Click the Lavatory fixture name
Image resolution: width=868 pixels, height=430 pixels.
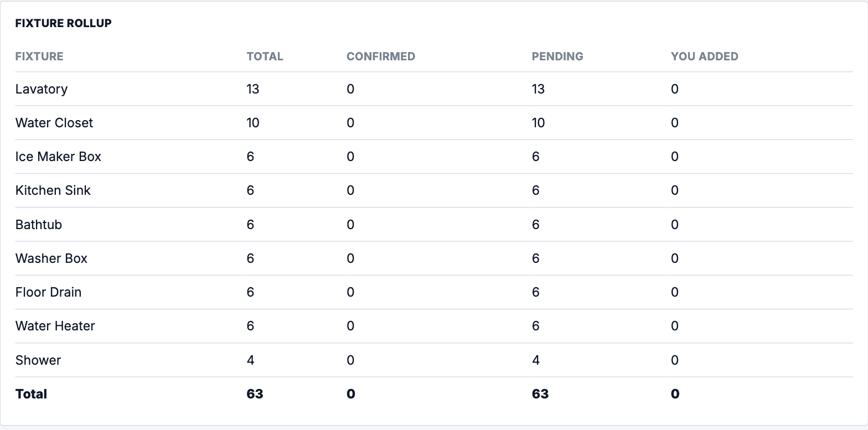[x=42, y=89]
